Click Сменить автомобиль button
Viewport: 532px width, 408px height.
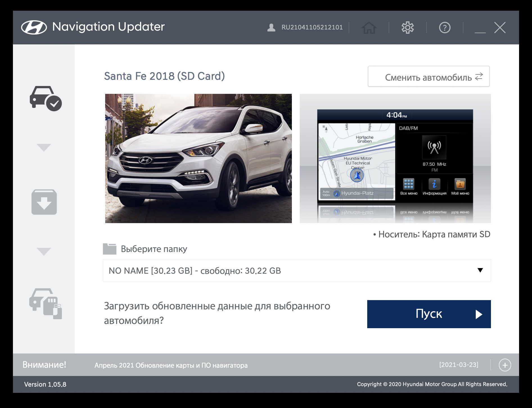pos(429,76)
